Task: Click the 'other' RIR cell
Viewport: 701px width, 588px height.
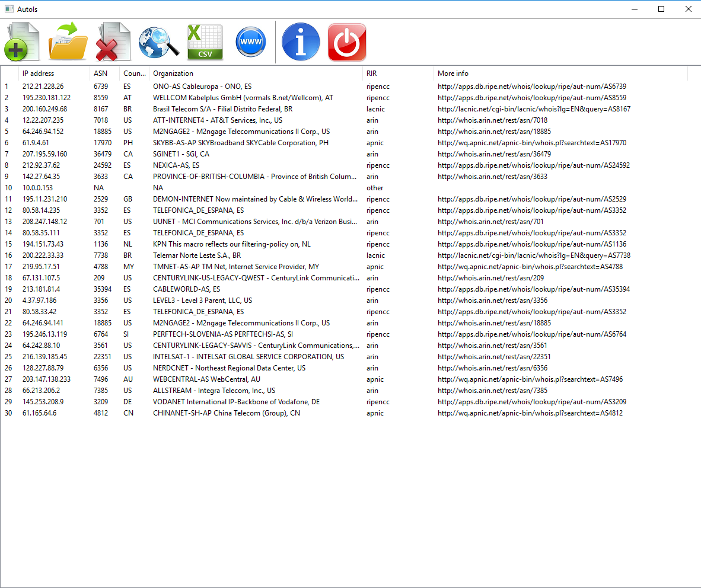Action: pyautogui.click(x=375, y=188)
